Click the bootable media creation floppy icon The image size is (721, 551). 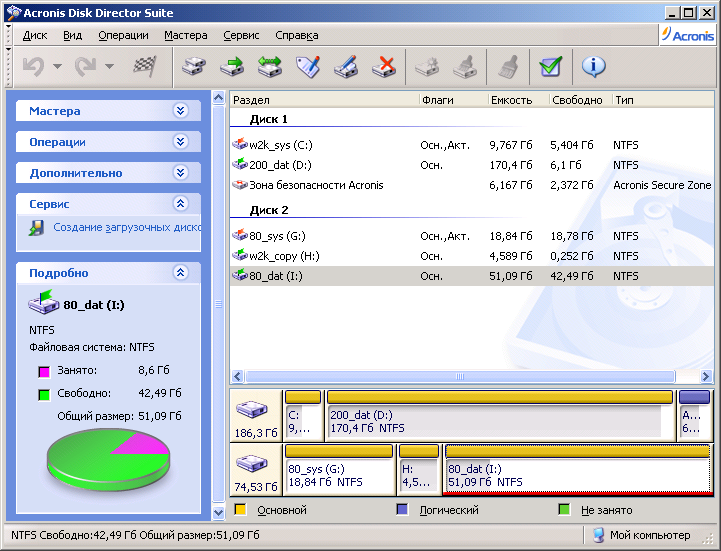37,228
